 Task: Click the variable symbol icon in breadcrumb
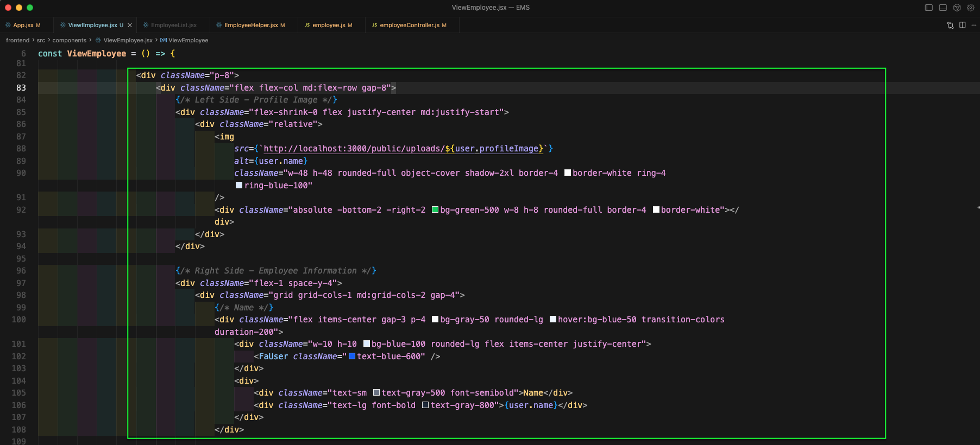pos(164,40)
